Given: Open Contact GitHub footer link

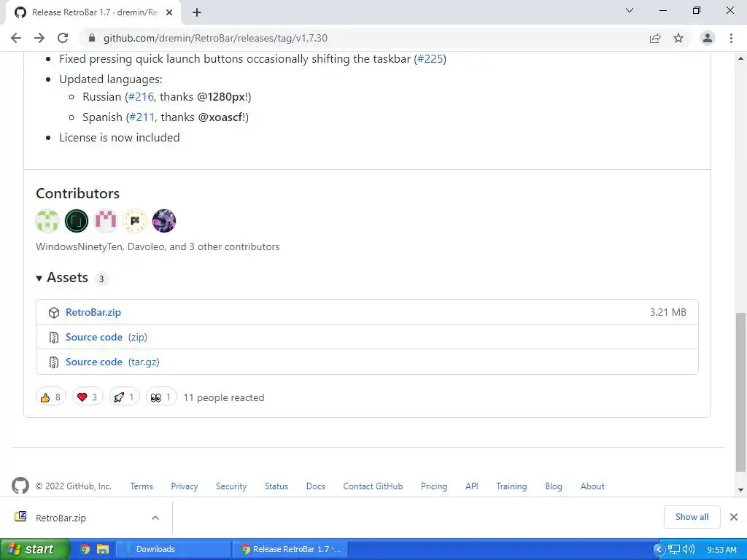Looking at the screenshot, I should coord(373,486).
